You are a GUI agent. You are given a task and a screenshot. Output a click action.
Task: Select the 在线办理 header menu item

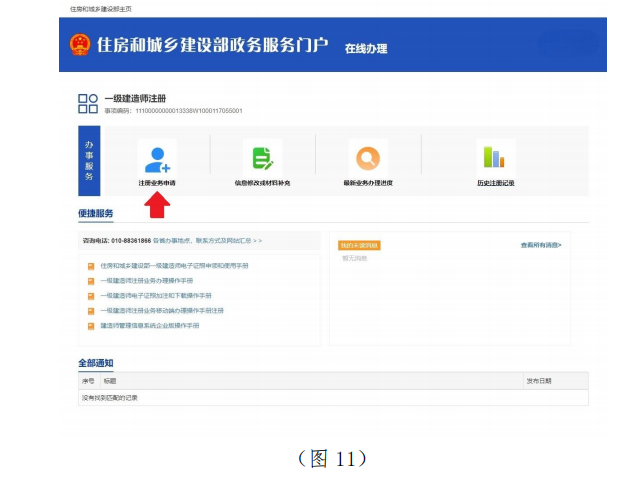coord(365,48)
